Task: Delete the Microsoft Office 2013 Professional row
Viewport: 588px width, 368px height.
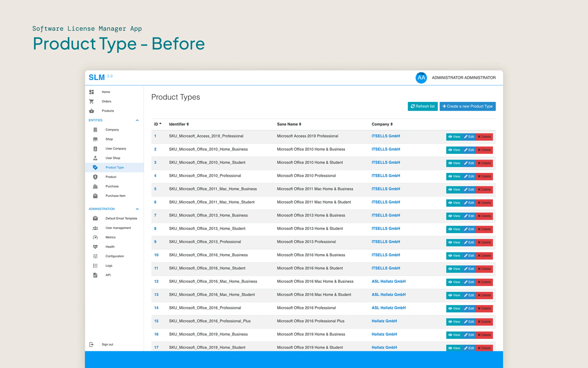Action: click(x=484, y=242)
